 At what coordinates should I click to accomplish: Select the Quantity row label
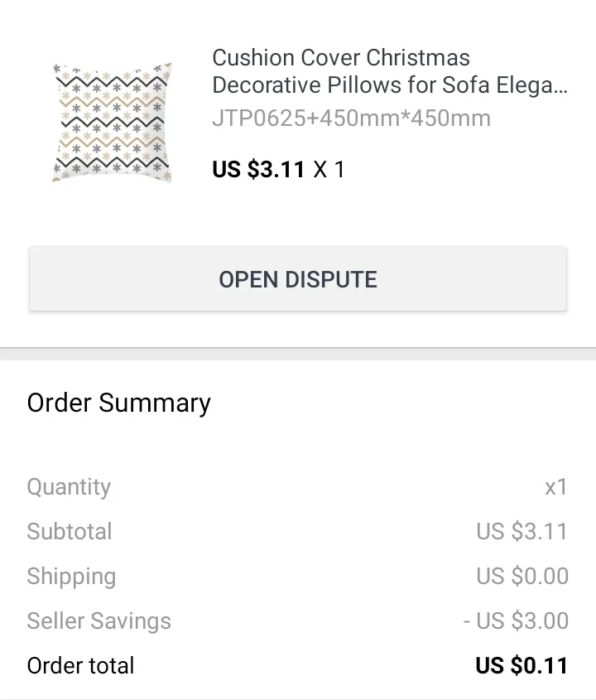click(x=69, y=487)
